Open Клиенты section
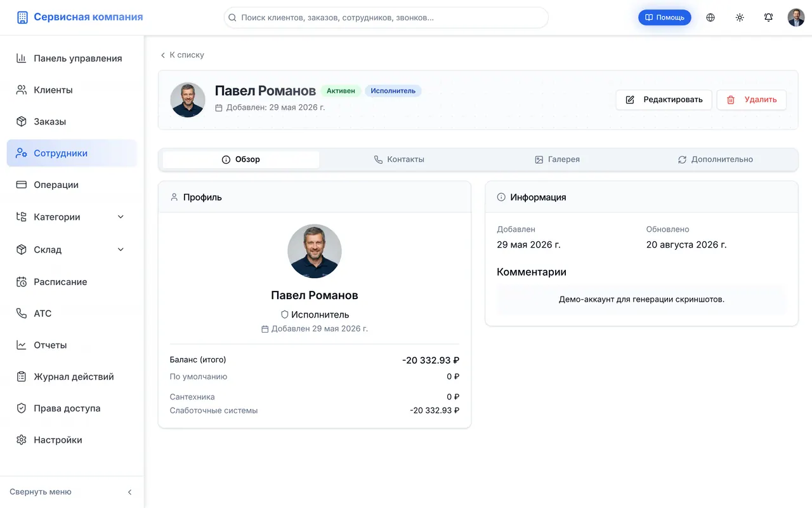 (x=72, y=90)
